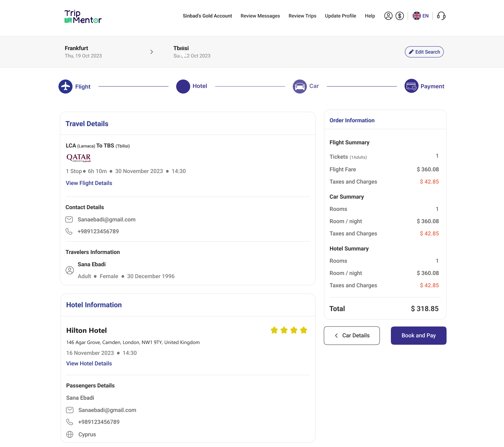Open the currency dollar icon

pyautogui.click(x=400, y=16)
